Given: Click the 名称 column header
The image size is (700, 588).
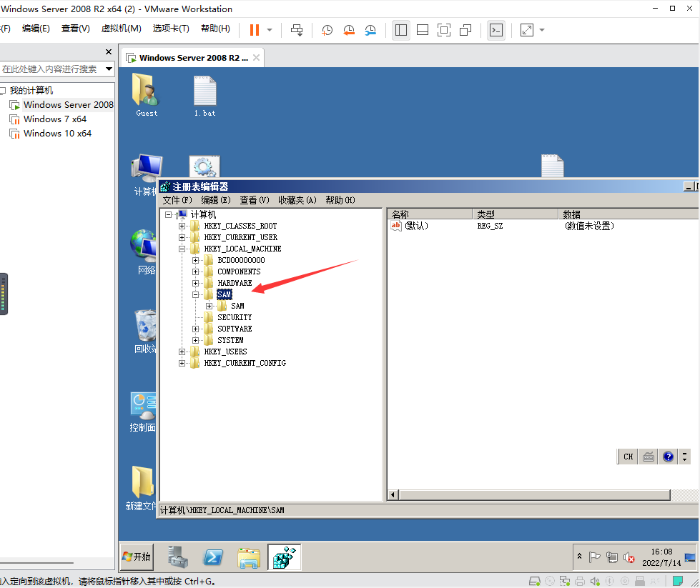Looking at the screenshot, I should tap(430, 214).
